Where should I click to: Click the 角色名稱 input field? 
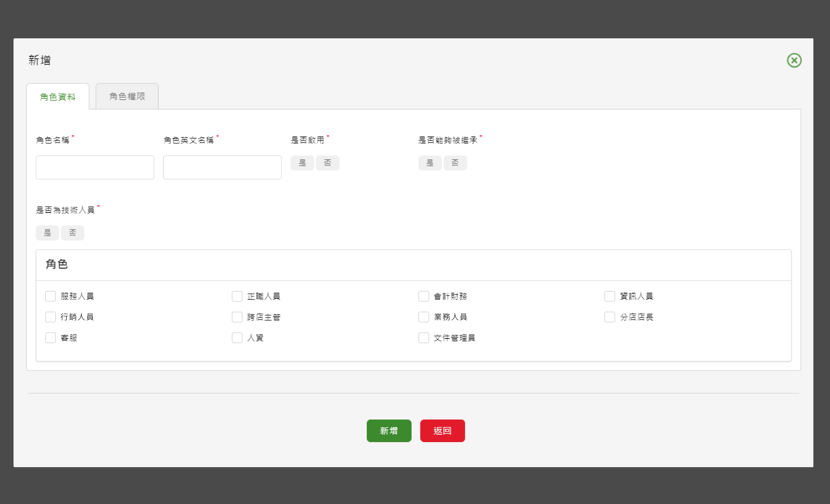click(95, 167)
